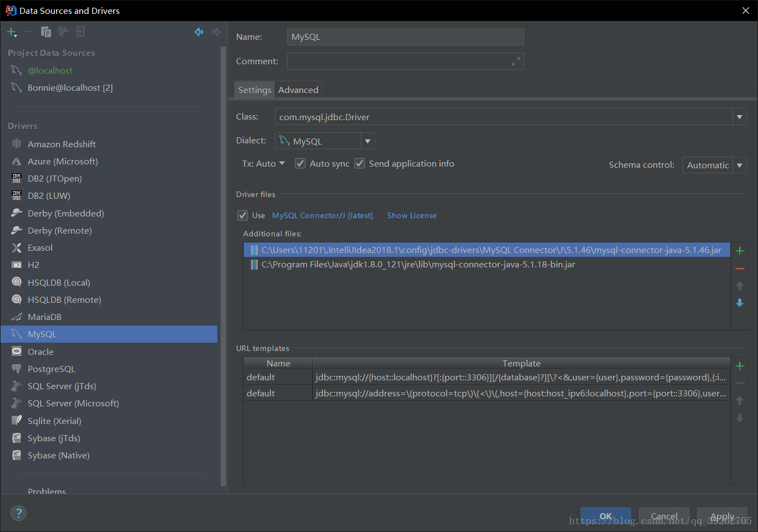
Task: Open help with the question mark icon
Action: click(x=18, y=513)
